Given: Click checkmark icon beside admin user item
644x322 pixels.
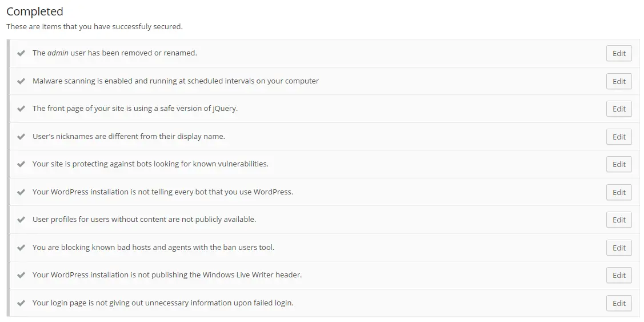Looking at the screenshot, I should pos(21,53).
